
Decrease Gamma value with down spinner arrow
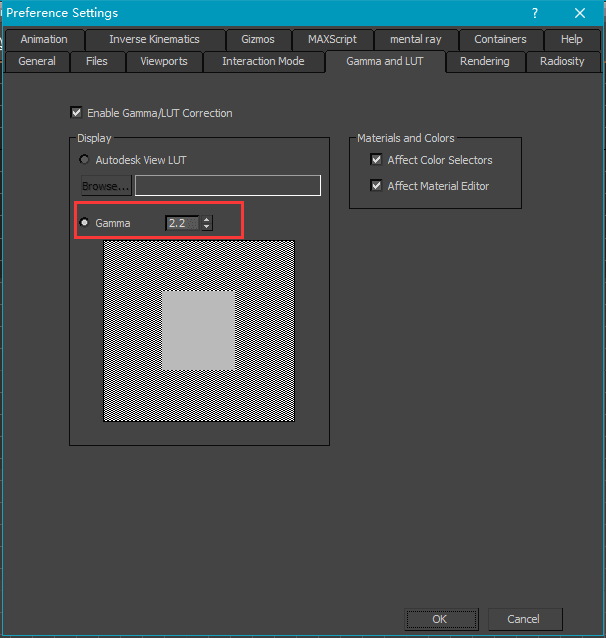[x=206, y=227]
